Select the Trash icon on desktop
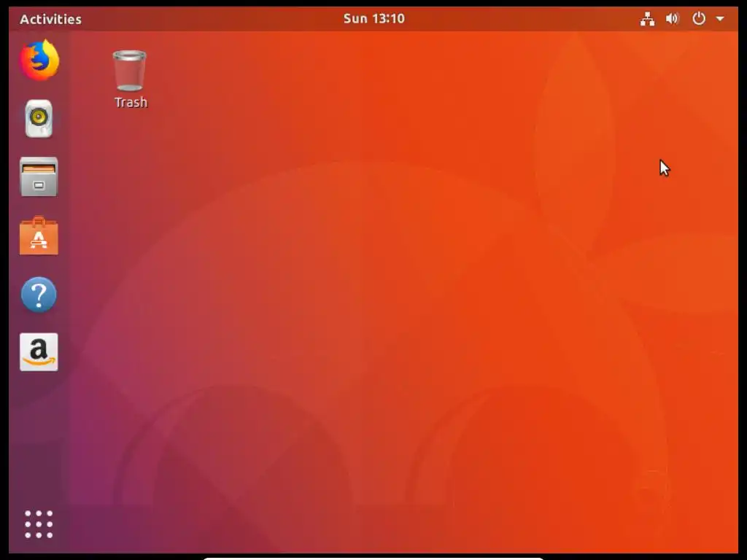Image resolution: width=747 pixels, height=560 pixels. click(130, 71)
